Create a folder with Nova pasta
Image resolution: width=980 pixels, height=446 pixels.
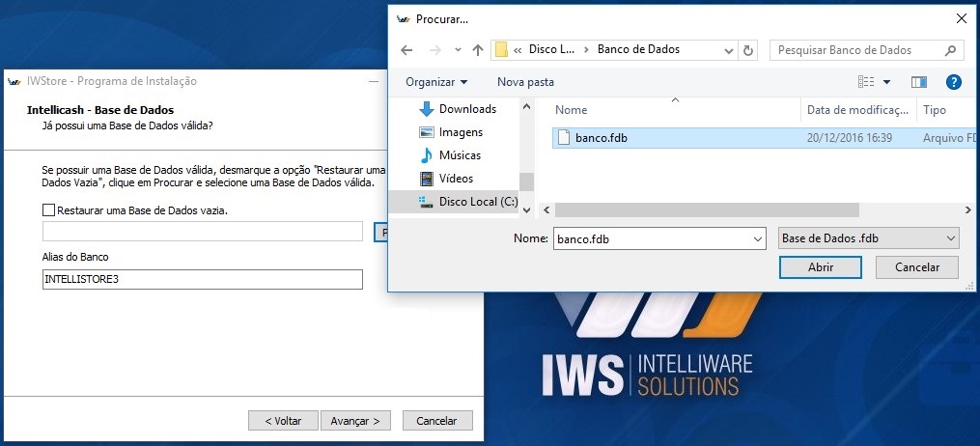click(525, 82)
